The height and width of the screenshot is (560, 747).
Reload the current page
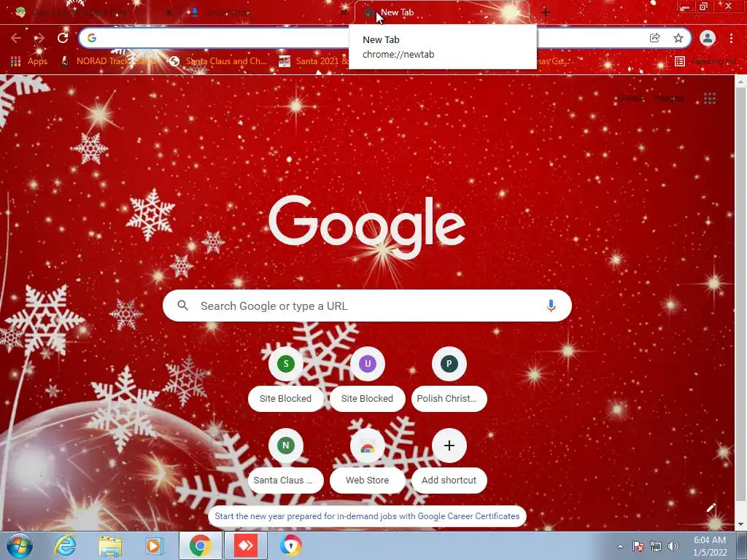click(63, 38)
